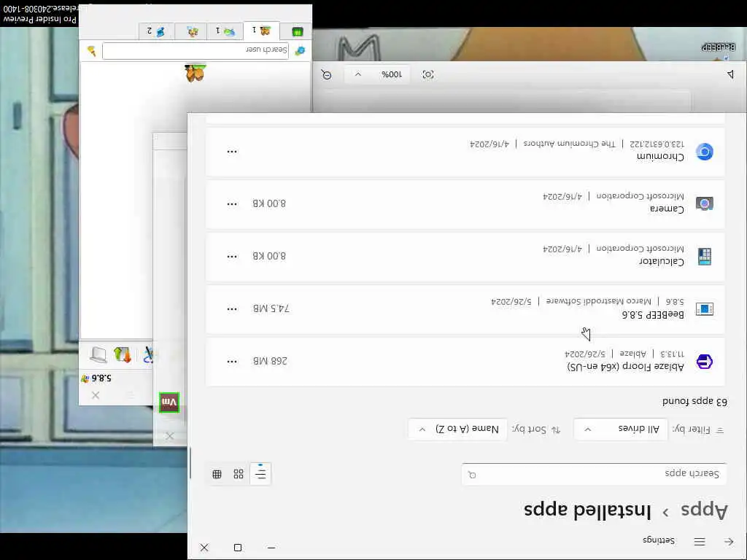Image resolution: width=747 pixels, height=560 pixels.
Task: Open more options for BeeBEEP 5.8.6
Action: click(x=232, y=309)
